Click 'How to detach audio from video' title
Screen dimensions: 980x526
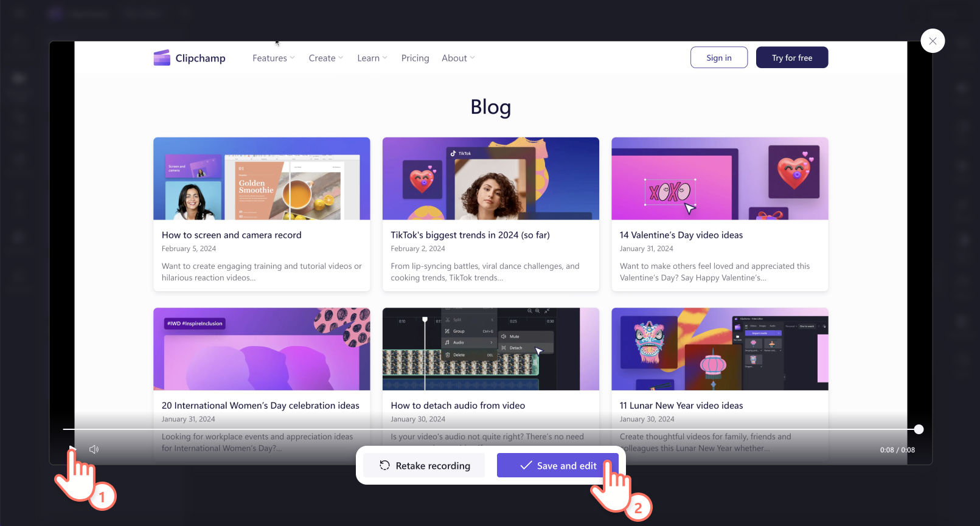coord(458,406)
